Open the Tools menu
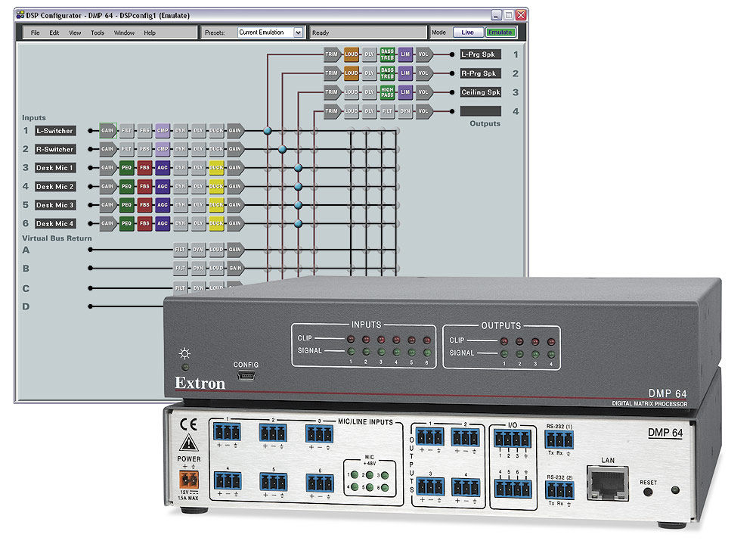756x550 pixels. click(x=98, y=33)
